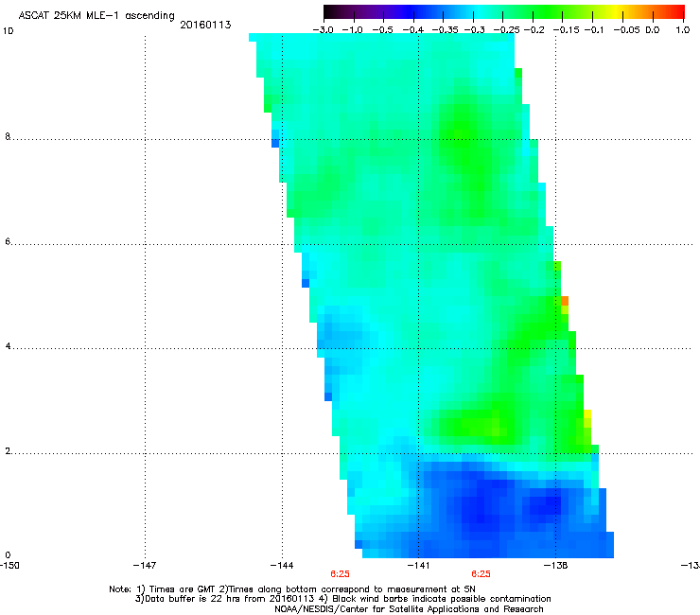700x615 pixels.
Task: Click the longitude axis label -144
Action: pos(282,566)
